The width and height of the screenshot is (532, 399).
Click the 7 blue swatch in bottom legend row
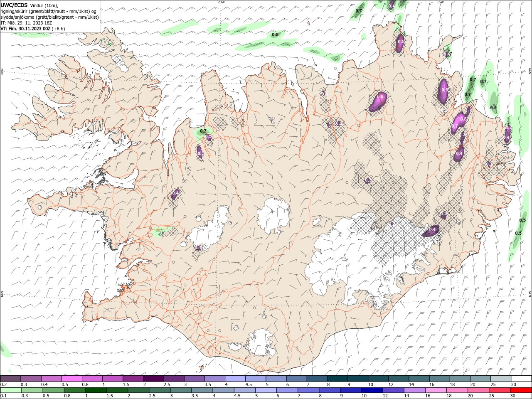pyautogui.click(x=308, y=390)
